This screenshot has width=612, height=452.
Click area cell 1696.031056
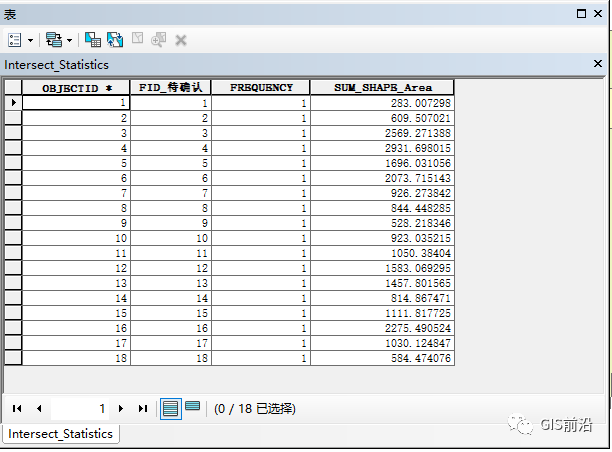pyautogui.click(x=382, y=163)
